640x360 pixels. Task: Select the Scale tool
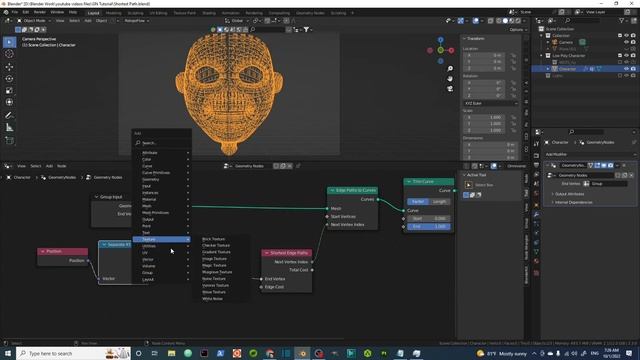pyautogui.click(x=9, y=91)
